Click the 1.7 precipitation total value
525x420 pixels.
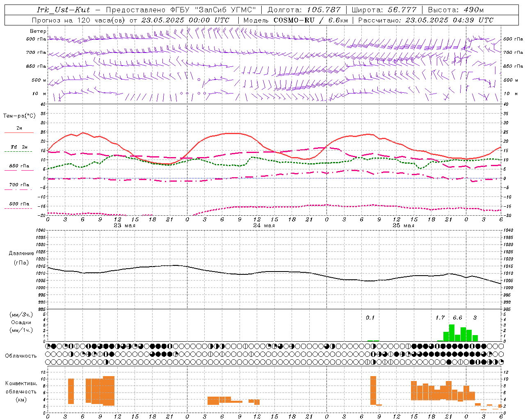pyautogui.click(x=440, y=317)
